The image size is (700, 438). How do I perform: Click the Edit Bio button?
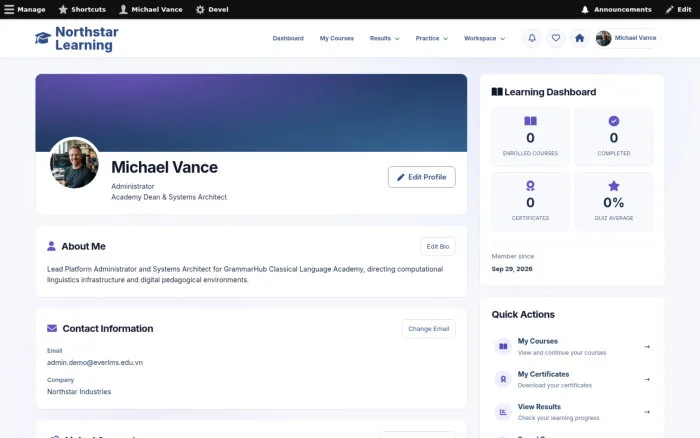438,246
